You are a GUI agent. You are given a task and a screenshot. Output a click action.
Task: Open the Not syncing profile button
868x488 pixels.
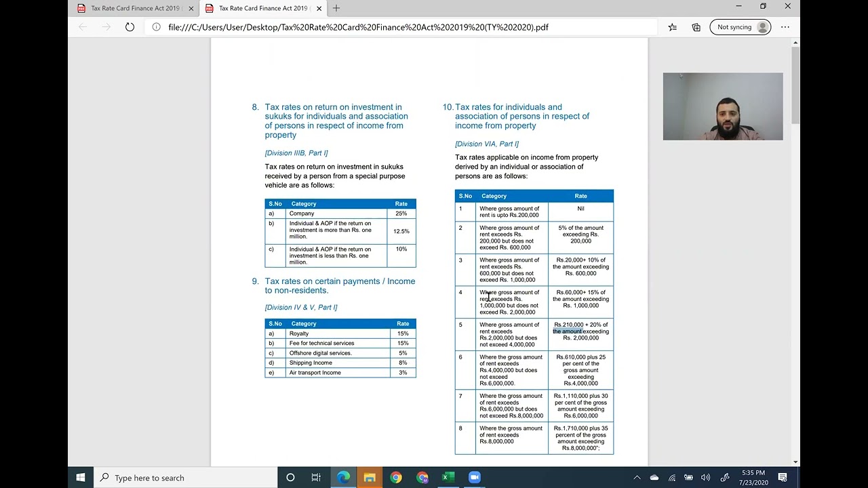[741, 27]
